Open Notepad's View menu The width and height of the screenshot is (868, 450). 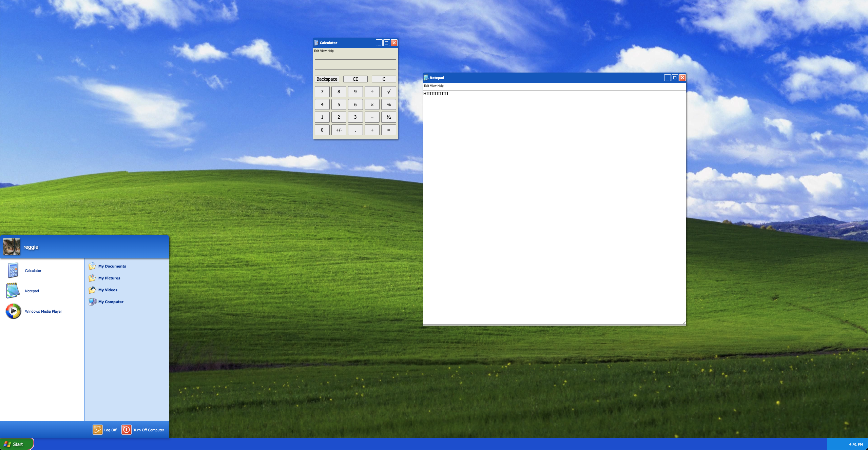coord(433,86)
